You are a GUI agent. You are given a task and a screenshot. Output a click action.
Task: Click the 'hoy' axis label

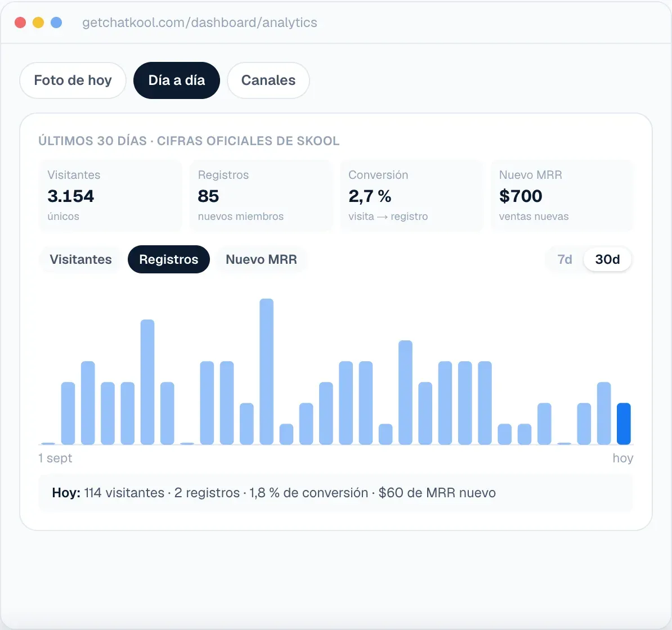622,458
